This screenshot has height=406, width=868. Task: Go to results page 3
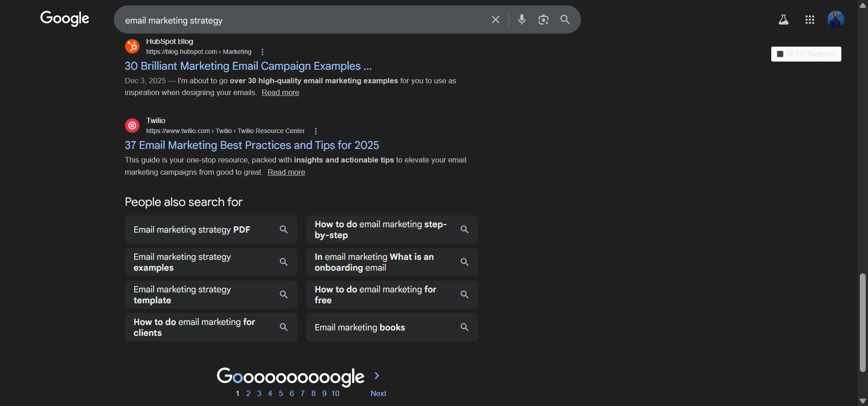point(259,393)
